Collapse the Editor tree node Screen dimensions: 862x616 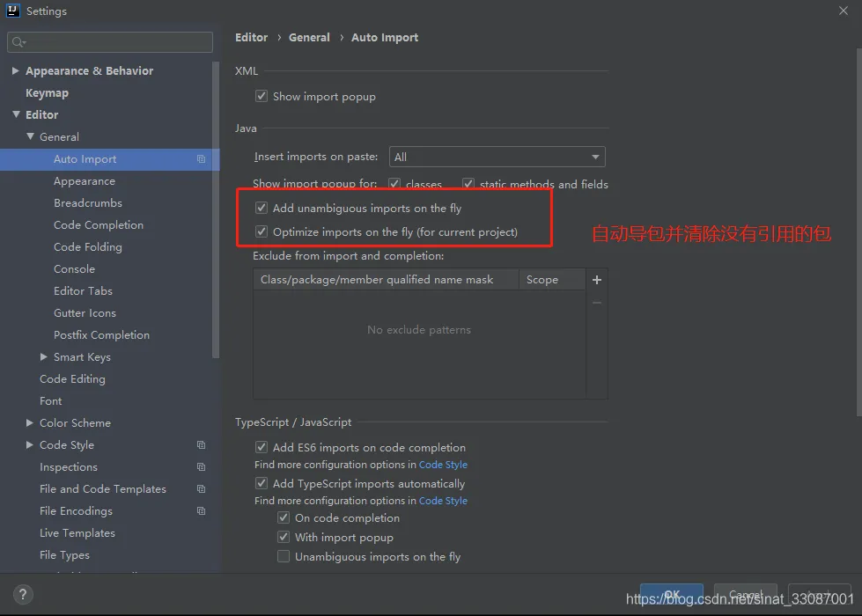pyautogui.click(x=15, y=114)
